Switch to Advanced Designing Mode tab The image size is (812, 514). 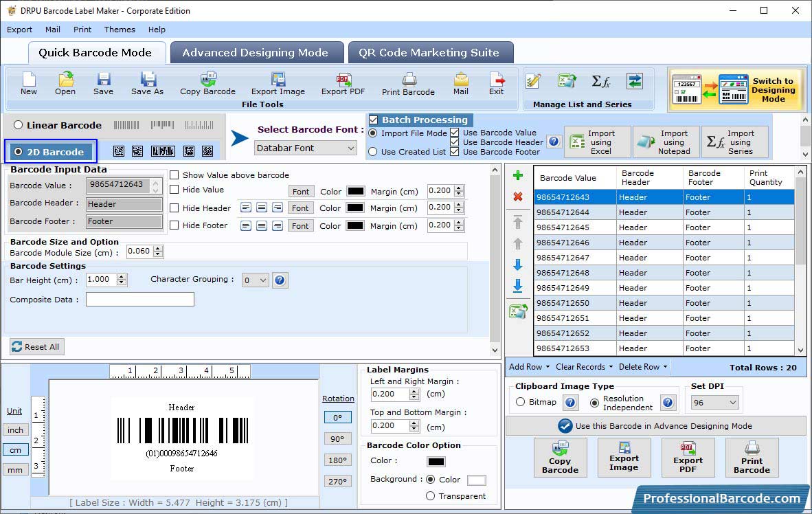(256, 53)
